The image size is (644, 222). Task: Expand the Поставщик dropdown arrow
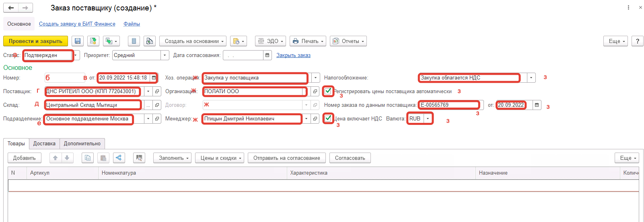(x=148, y=92)
